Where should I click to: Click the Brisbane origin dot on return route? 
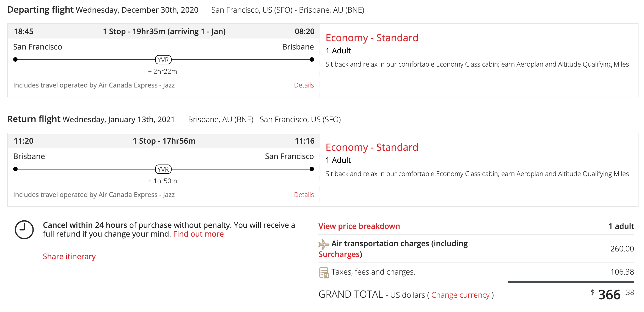pyautogui.click(x=15, y=169)
